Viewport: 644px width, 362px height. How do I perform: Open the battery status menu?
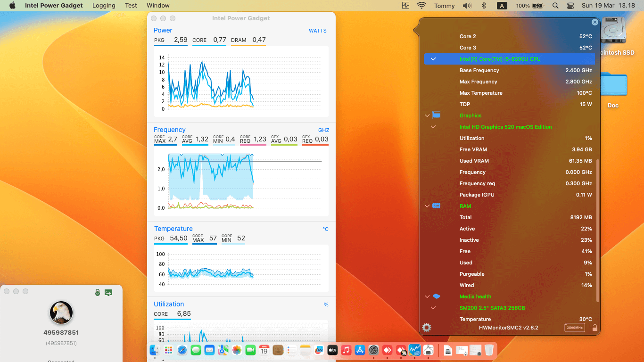(530, 6)
